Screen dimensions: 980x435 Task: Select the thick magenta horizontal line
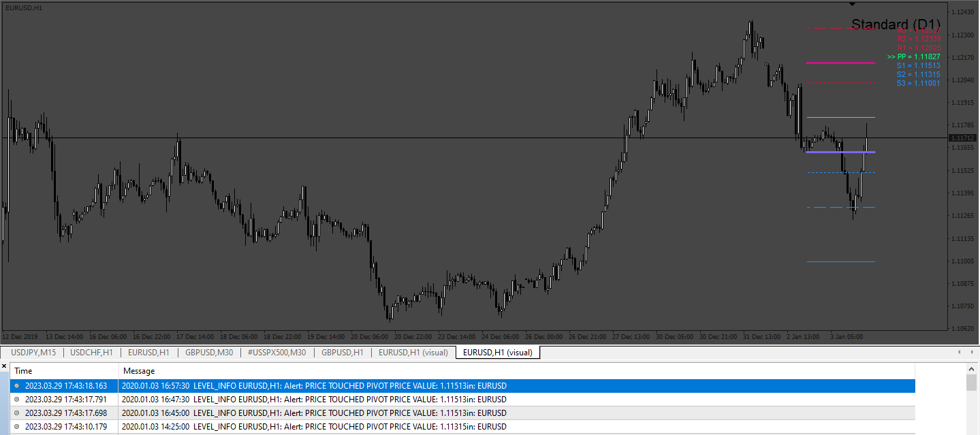coord(840,63)
